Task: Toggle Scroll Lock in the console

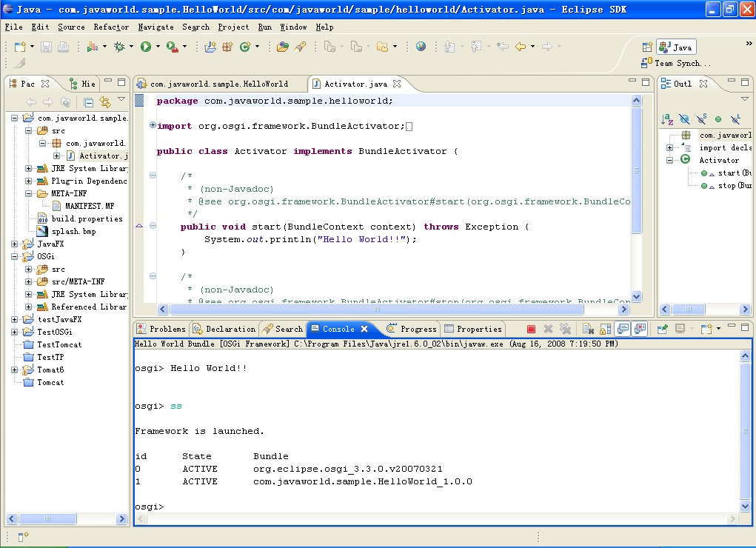Action: coord(605,329)
